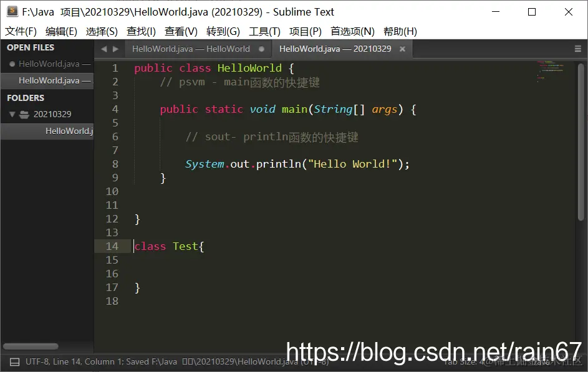Click the main method name
The image size is (588, 372).
pyautogui.click(x=294, y=110)
